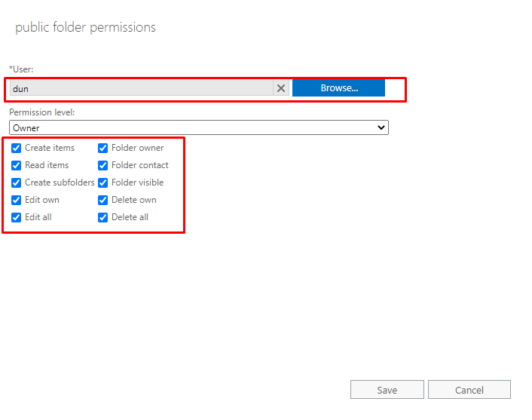This screenshot has height=420, width=532.
Task: Cancel the permissions dialog
Action: point(469,390)
